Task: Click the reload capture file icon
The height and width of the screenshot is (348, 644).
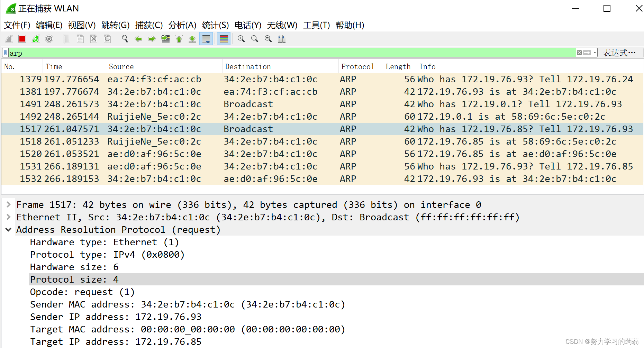Action: point(107,39)
